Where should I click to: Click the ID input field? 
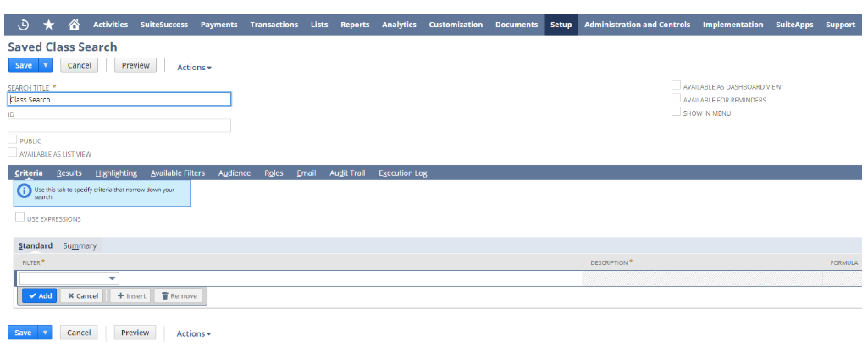pyautogui.click(x=119, y=125)
